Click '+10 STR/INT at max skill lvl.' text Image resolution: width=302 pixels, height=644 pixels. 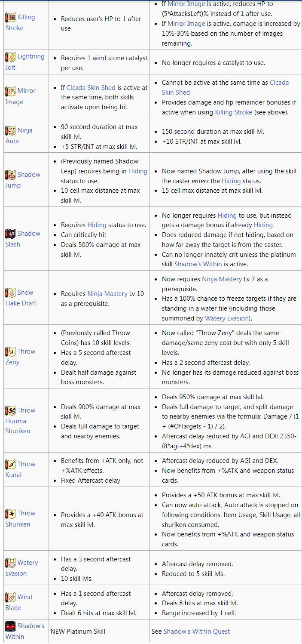point(203,142)
